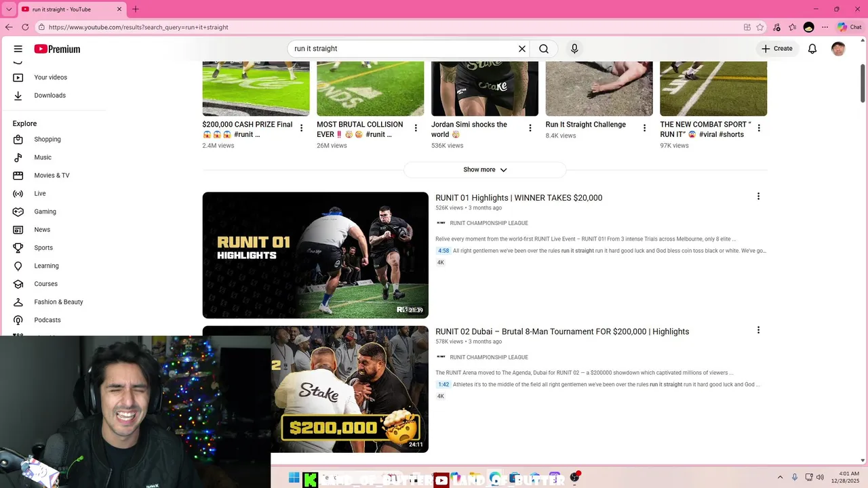Start voice search with the microphone
This screenshot has width=868, height=488.
click(x=574, y=49)
